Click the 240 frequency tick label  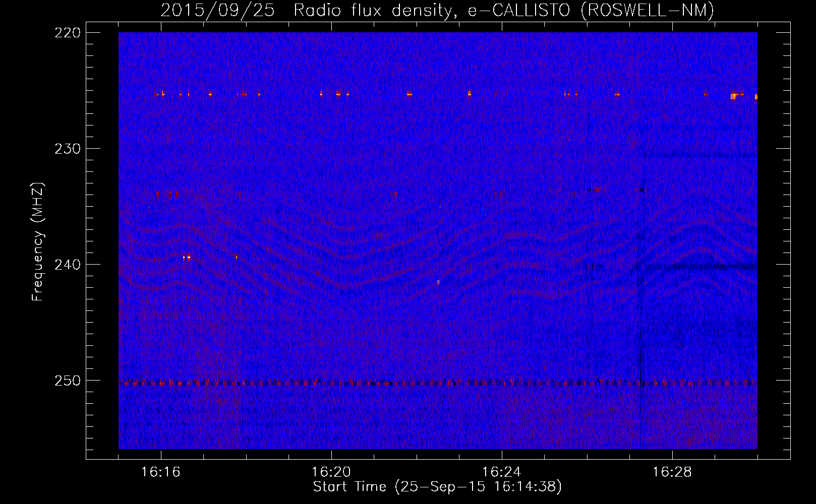pos(68,265)
